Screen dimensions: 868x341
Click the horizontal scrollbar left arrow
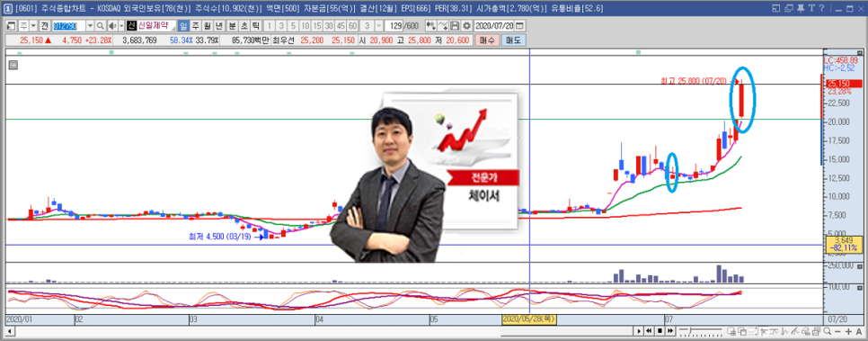[10, 331]
